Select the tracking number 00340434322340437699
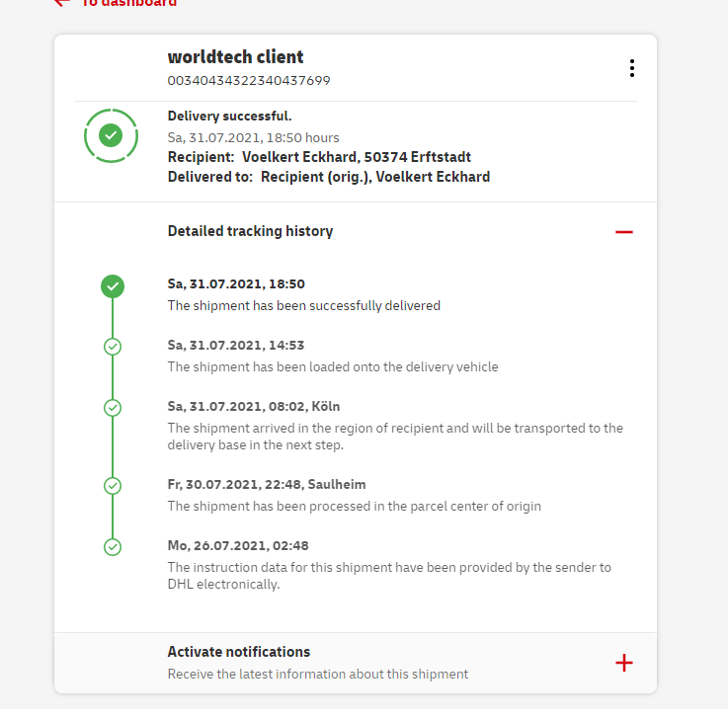The height and width of the screenshot is (721, 728). pos(249,81)
